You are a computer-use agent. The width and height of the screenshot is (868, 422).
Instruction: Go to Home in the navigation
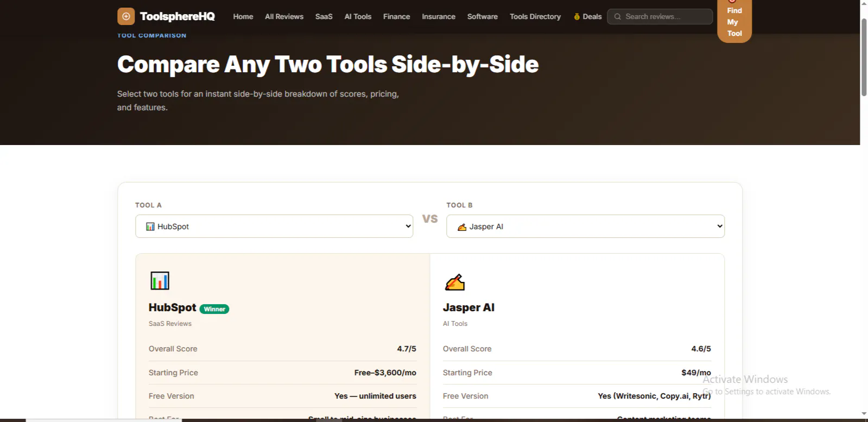243,17
